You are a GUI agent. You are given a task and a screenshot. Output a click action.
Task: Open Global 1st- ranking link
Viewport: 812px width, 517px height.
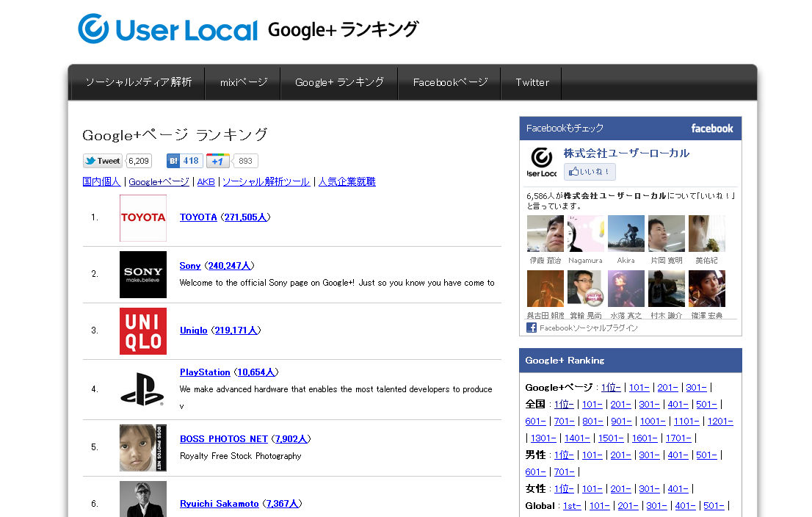pos(572,506)
